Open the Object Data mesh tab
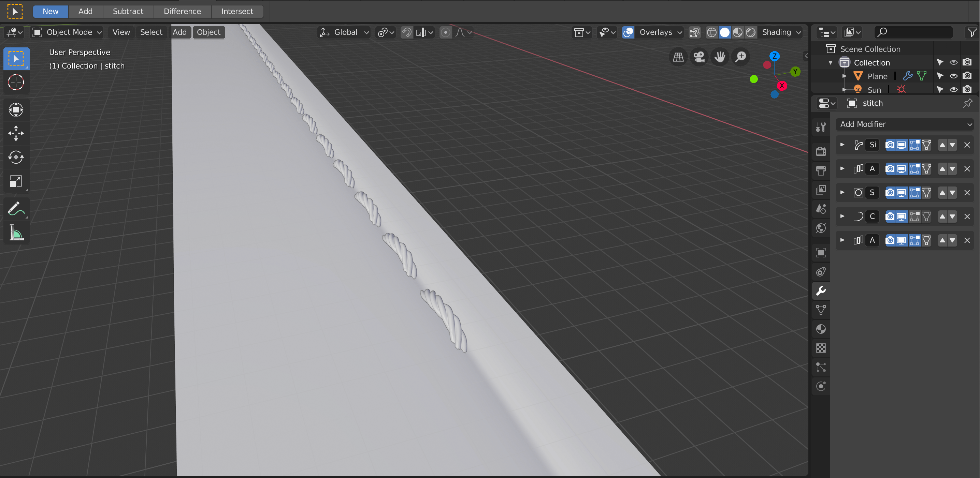Image resolution: width=980 pixels, height=478 pixels. click(821, 310)
